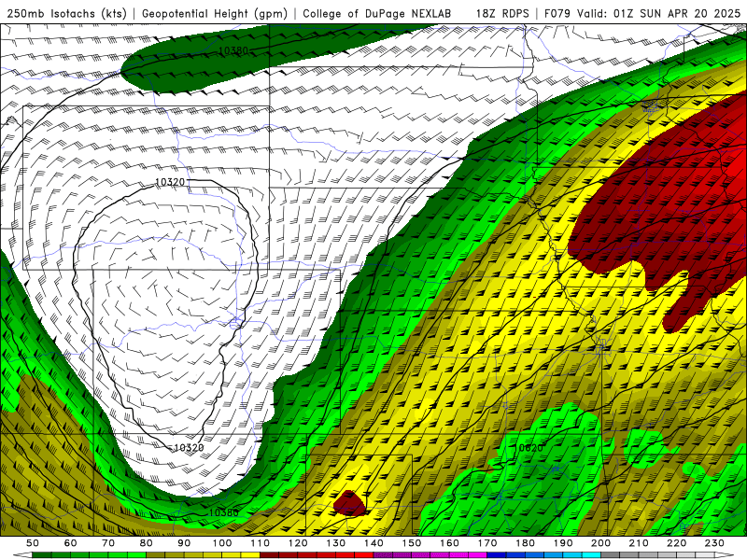Click the "250mb Isotachs (kts)" title text
Screen dimensions: 747x560
(67, 13)
